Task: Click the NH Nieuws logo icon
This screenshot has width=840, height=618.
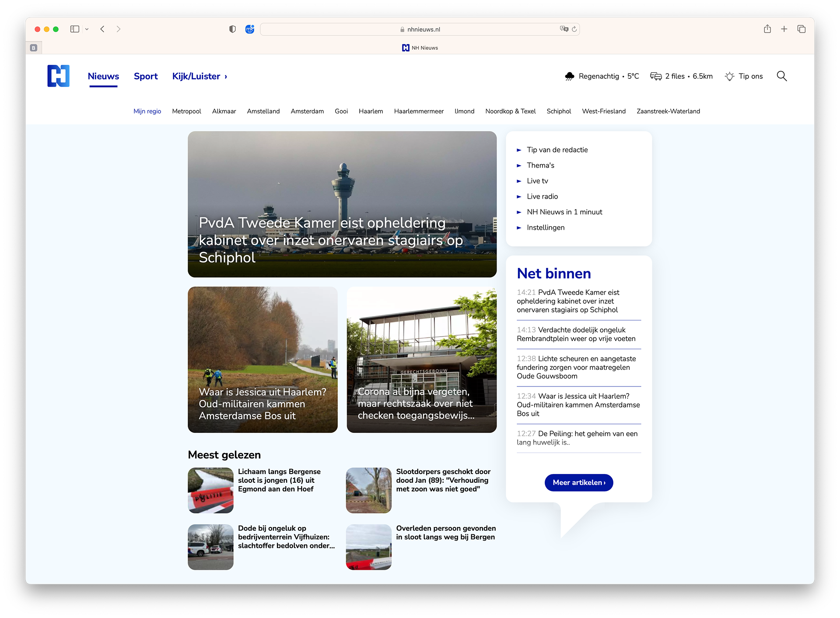Action: [58, 76]
